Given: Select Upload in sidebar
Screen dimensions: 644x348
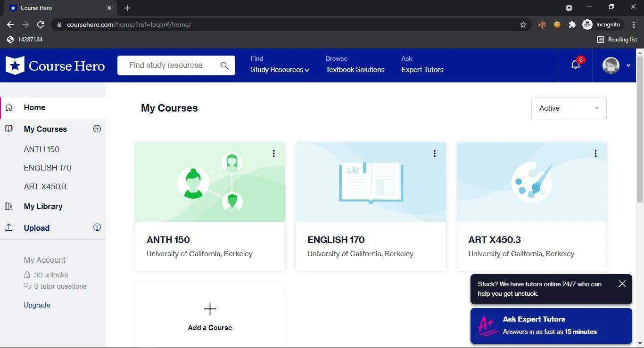Looking at the screenshot, I should tap(36, 228).
